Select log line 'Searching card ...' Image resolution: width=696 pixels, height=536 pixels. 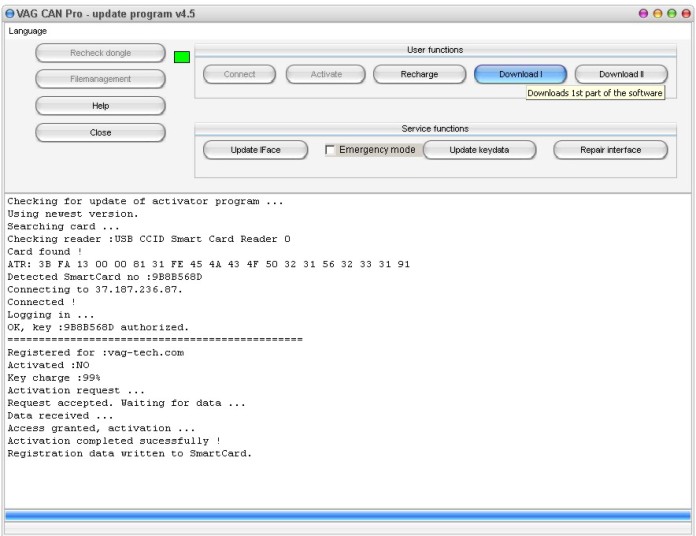coord(63,226)
